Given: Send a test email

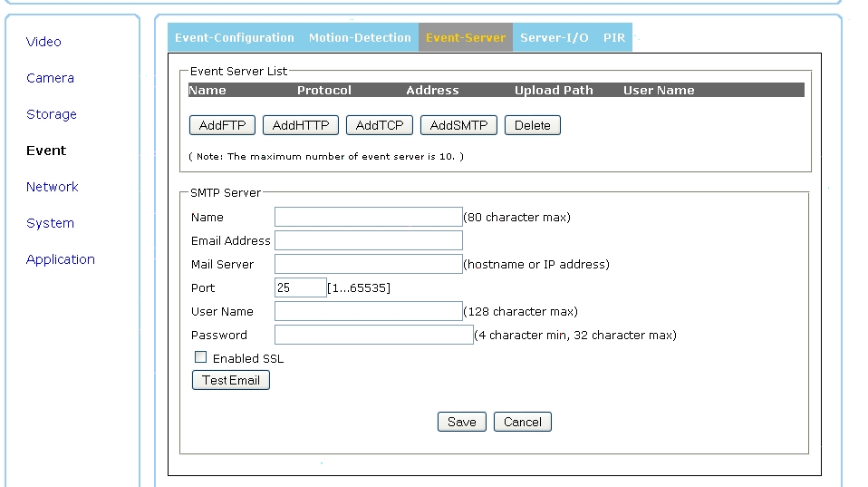Looking at the screenshot, I should coord(231,380).
